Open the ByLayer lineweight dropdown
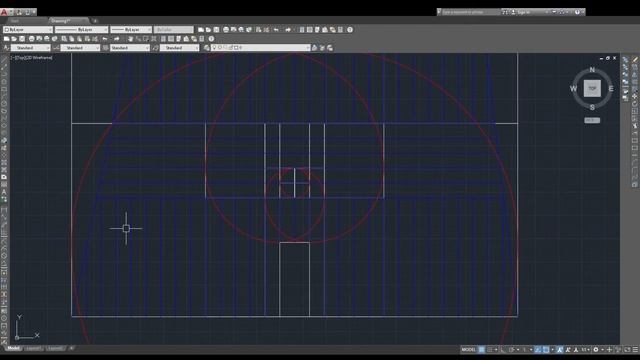The width and height of the screenshot is (640, 360). [131, 30]
